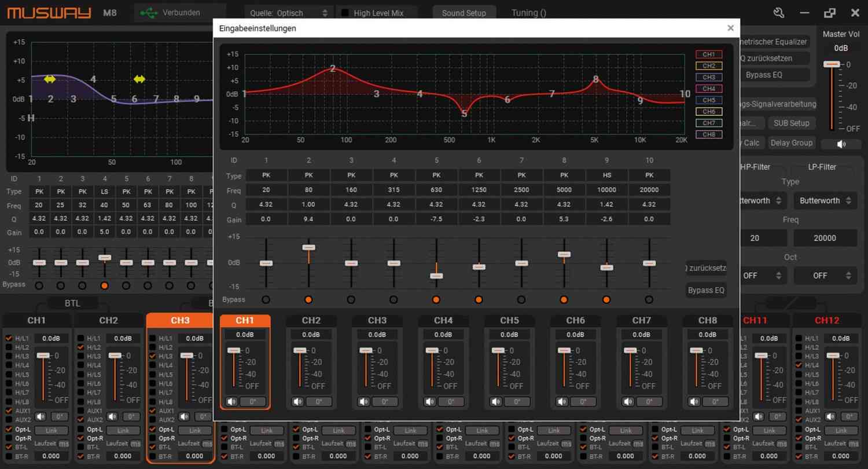The height and width of the screenshot is (469, 868).
Task: Toggle bypass for dialog EQ band 8
Action: click(x=564, y=299)
